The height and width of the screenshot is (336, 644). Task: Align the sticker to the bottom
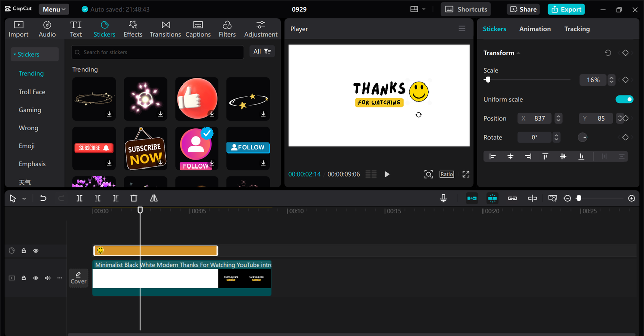[x=581, y=157]
